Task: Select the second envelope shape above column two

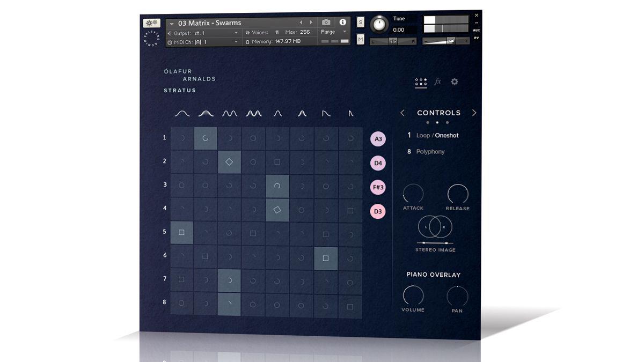Action: point(206,113)
